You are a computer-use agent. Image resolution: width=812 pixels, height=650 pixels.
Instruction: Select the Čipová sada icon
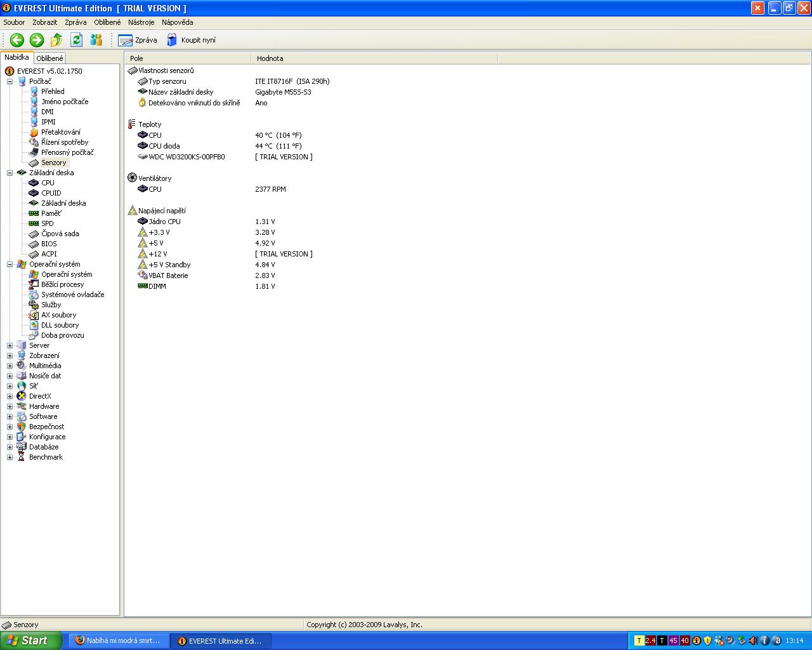34,234
